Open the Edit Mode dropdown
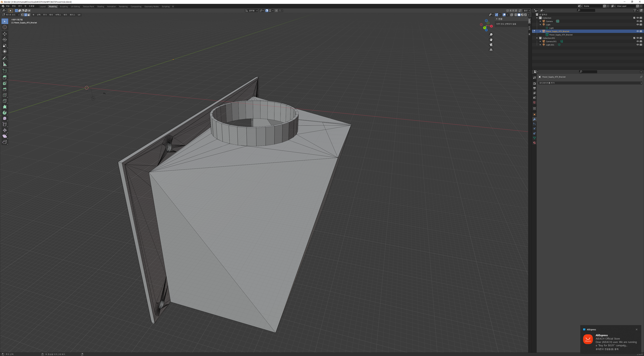 [x=11, y=15]
